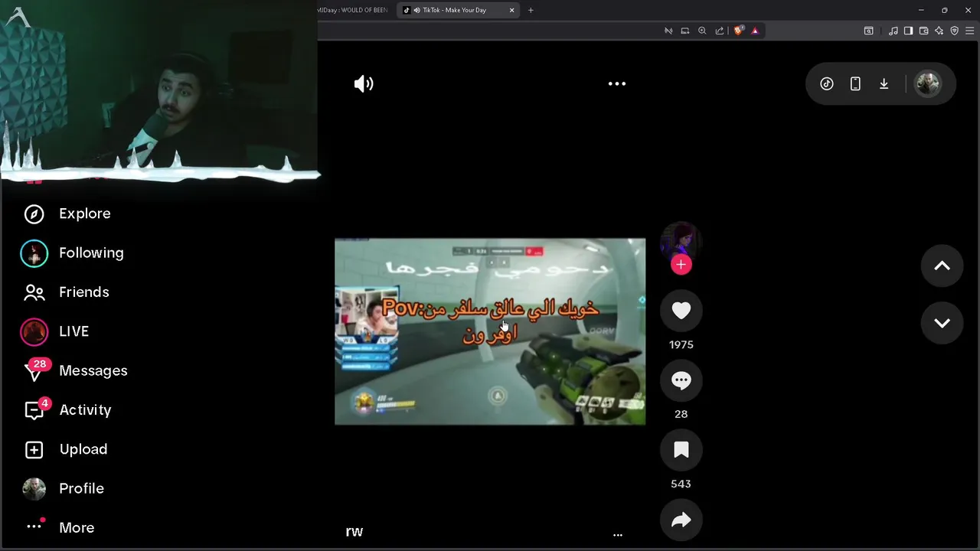Click the Upload plus-square icon
This screenshot has height=551, width=980.
coord(34,449)
